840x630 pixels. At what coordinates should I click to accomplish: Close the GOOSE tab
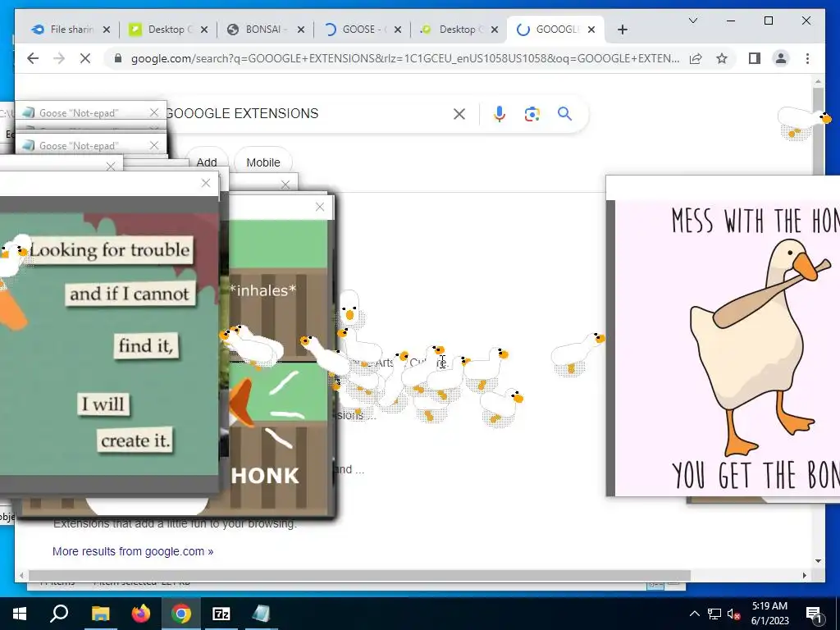pyautogui.click(x=398, y=30)
